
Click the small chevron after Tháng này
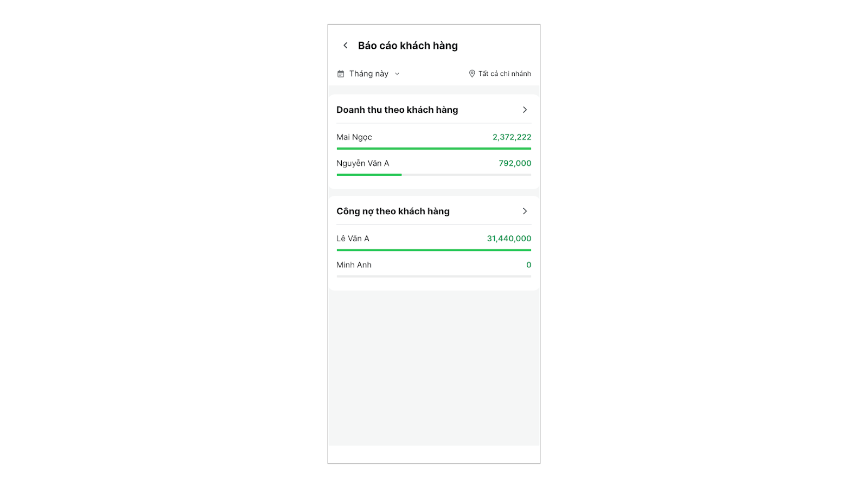[x=397, y=74]
